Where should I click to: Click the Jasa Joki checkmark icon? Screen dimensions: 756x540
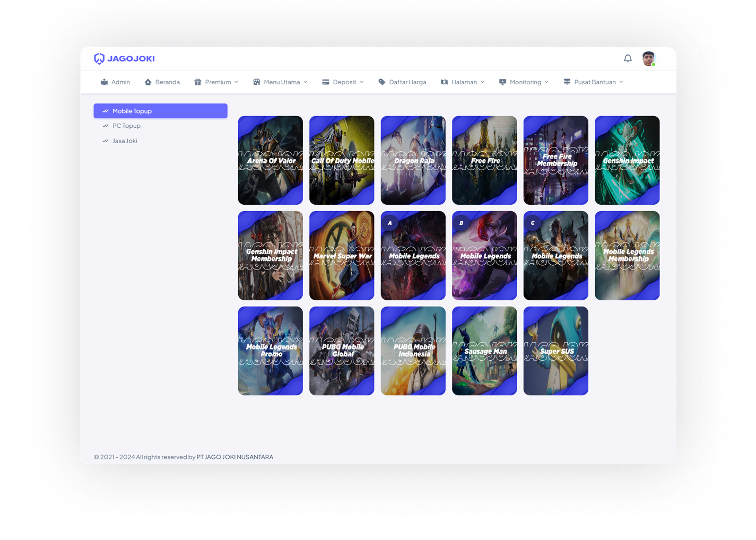[106, 141]
